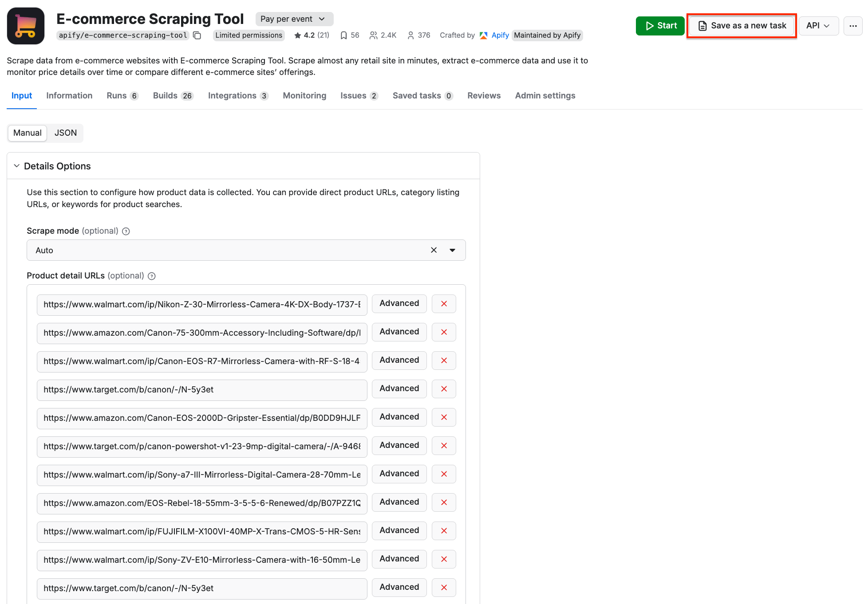The image size is (868, 604).
Task: Remove the target.com canon URL with red X
Action: coord(444,389)
